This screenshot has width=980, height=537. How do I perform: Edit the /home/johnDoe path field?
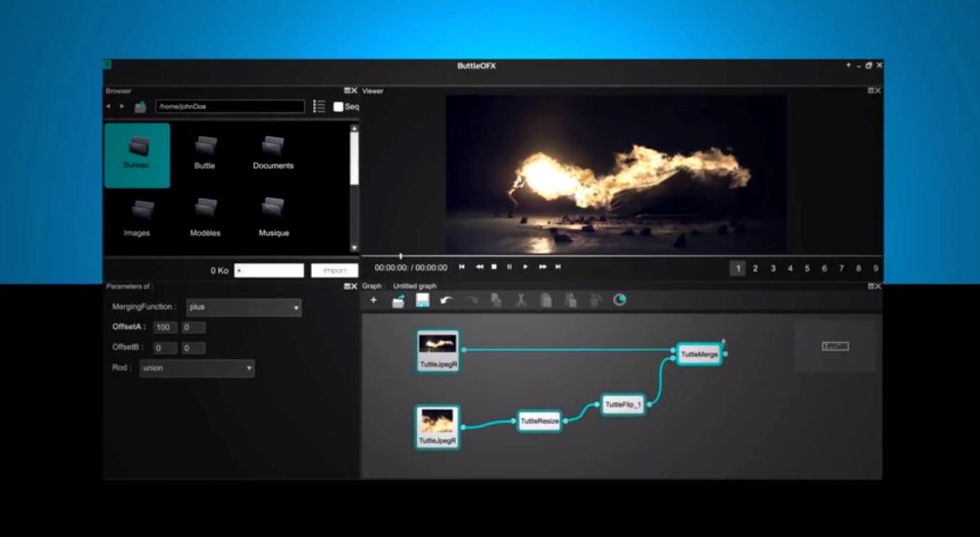[x=230, y=107]
